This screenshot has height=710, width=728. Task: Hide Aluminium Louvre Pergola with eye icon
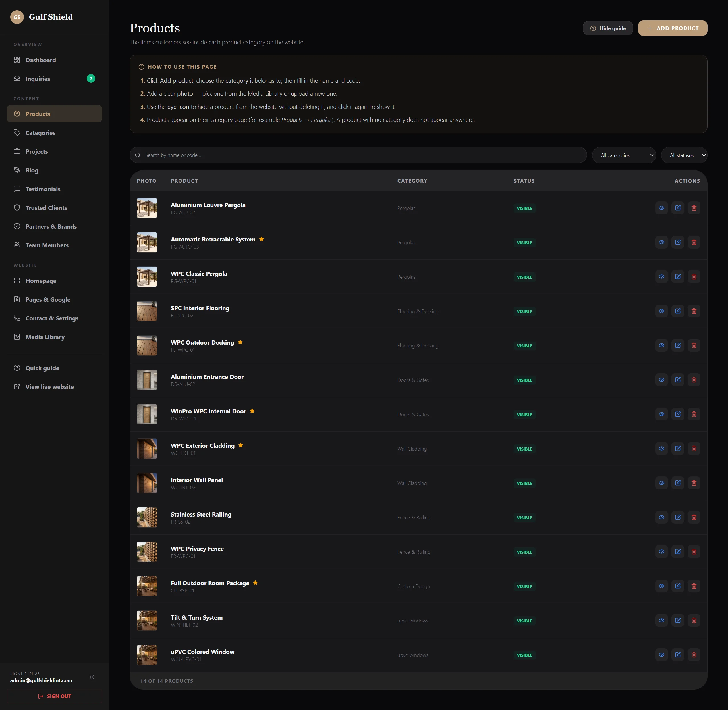[x=661, y=208]
